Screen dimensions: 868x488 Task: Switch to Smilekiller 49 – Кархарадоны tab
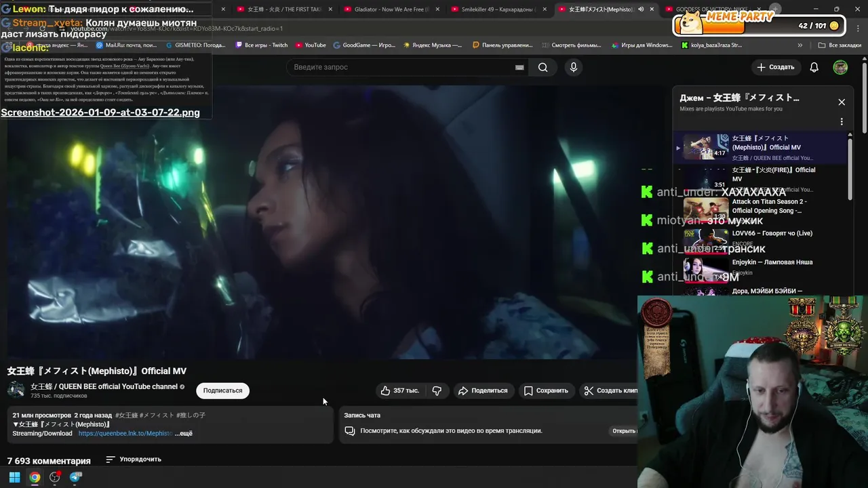tap(494, 9)
